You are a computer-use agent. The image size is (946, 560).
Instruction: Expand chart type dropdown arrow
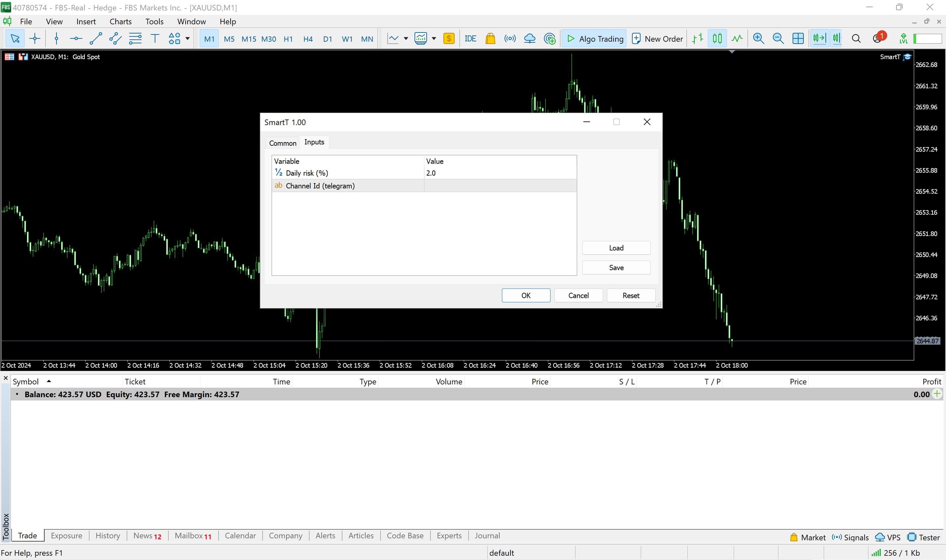[406, 38]
